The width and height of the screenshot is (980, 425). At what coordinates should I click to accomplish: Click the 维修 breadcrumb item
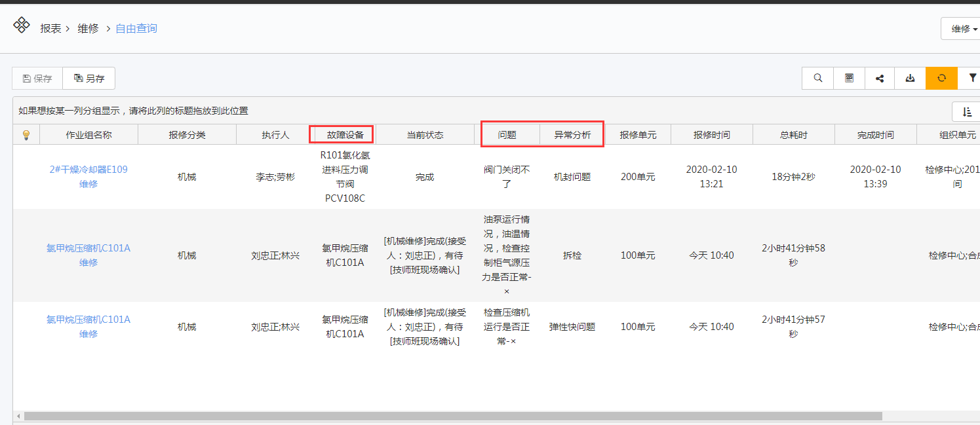pyautogui.click(x=88, y=28)
